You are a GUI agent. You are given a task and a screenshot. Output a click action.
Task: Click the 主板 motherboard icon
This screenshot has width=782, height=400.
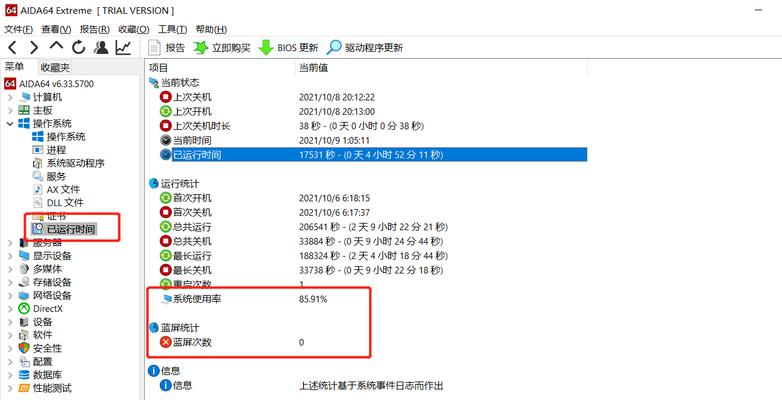coord(24,110)
